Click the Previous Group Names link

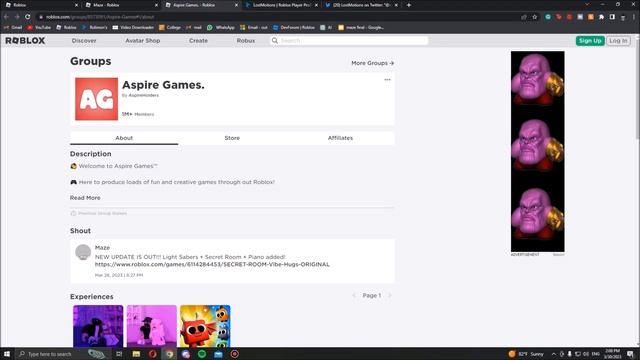click(99, 213)
